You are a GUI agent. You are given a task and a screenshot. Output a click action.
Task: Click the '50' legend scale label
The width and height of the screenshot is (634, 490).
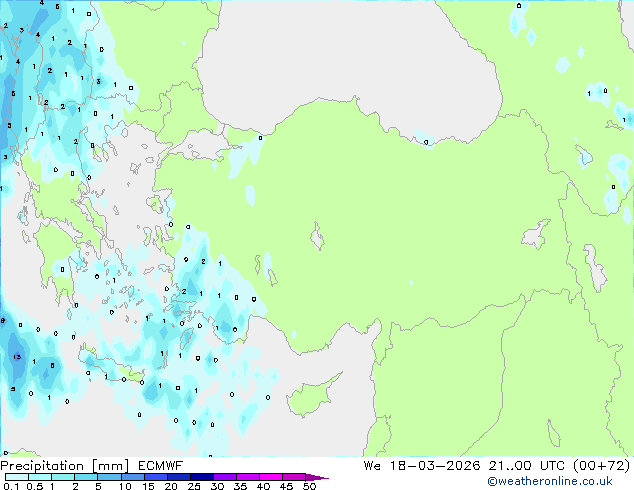tap(309, 486)
